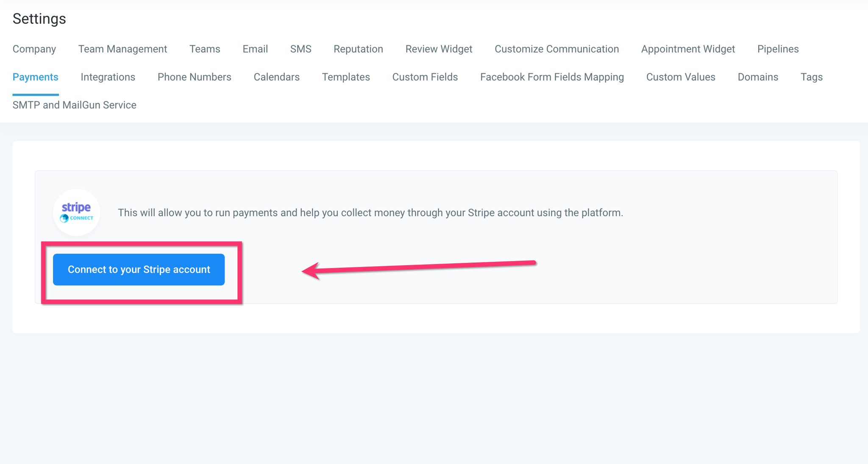Go to the Pipelines tab
This screenshot has height=464, width=868.
(x=778, y=49)
